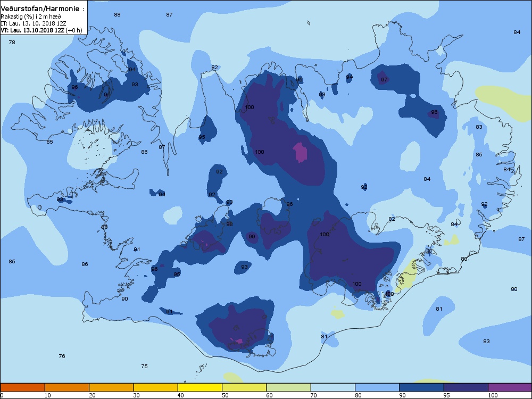Click the 90–95 dark blue legend swatch
The width and height of the screenshot is (532, 399).
click(422, 387)
